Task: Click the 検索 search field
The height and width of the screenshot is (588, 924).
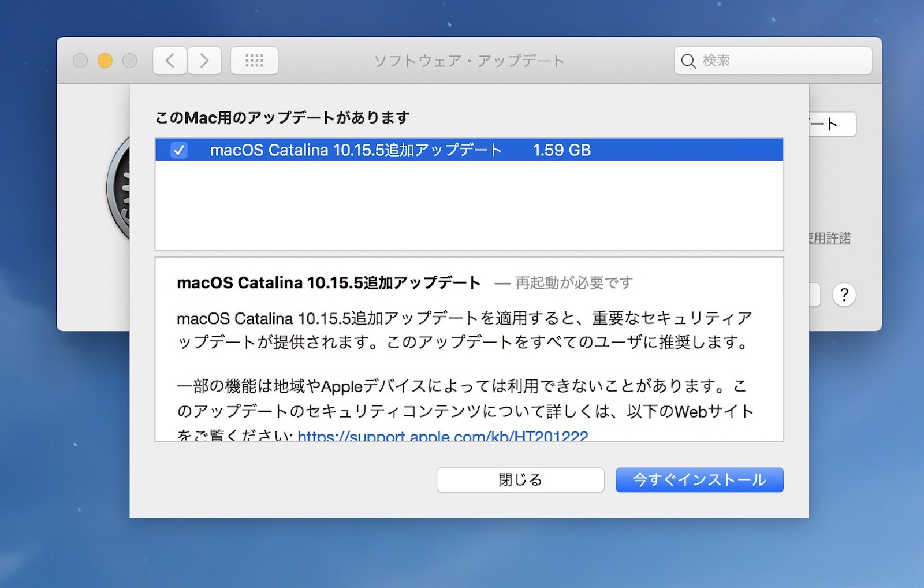Action: [773, 61]
